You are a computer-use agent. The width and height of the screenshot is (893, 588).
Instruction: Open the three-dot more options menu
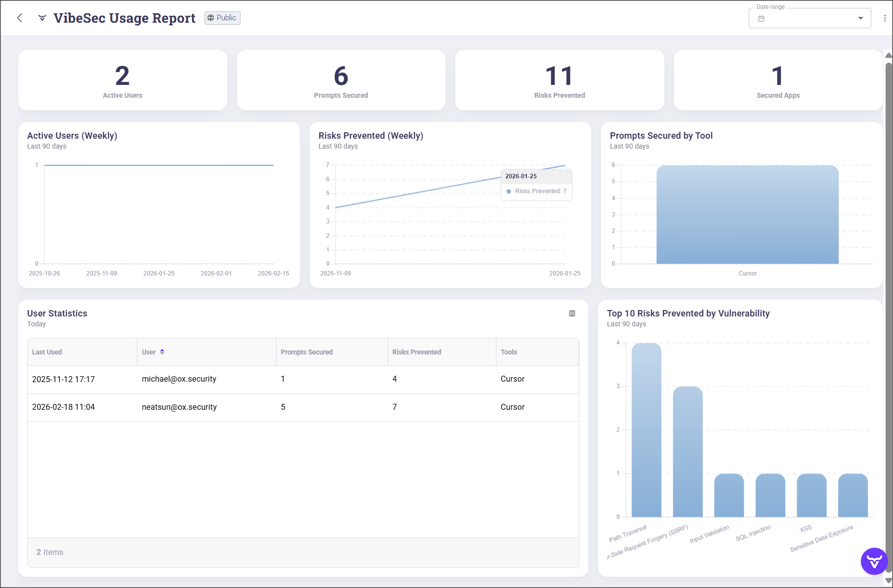[885, 18]
